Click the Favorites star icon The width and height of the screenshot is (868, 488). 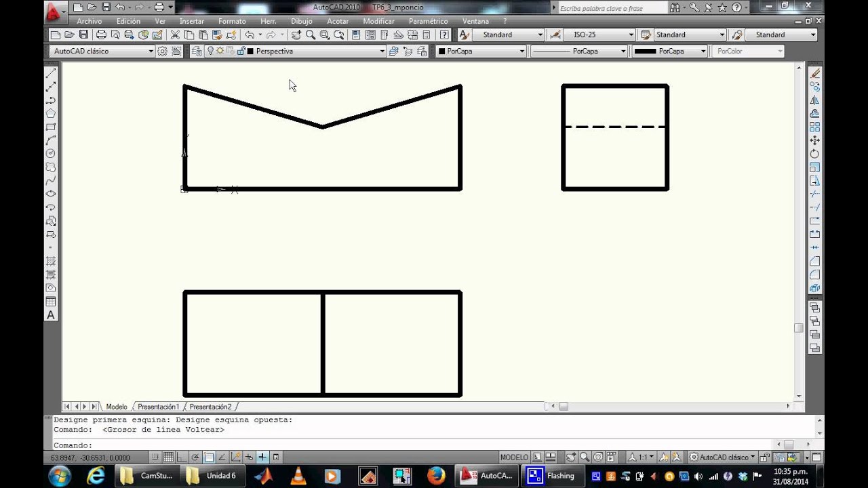point(722,7)
